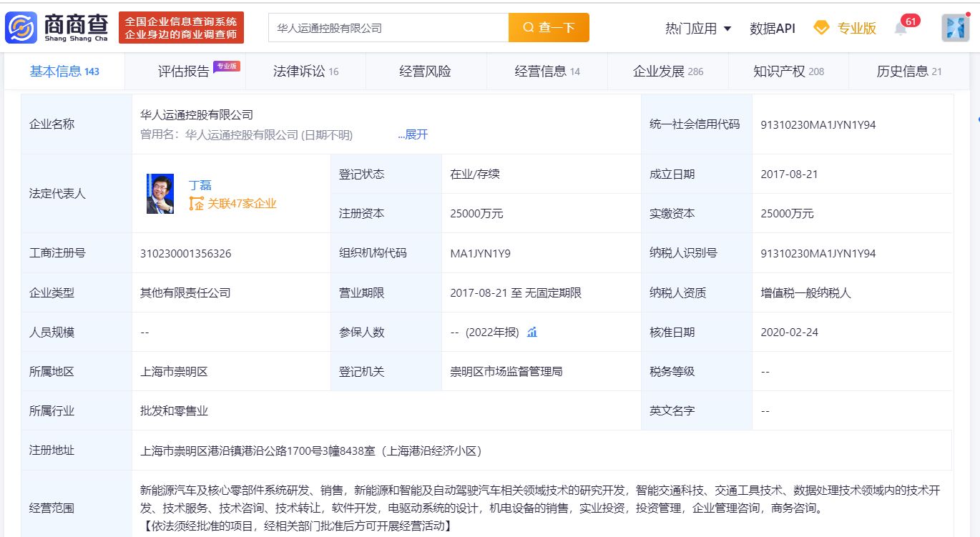
Task: Click the company name 华人运通控股有限公司 in the table
Action: [x=197, y=114]
